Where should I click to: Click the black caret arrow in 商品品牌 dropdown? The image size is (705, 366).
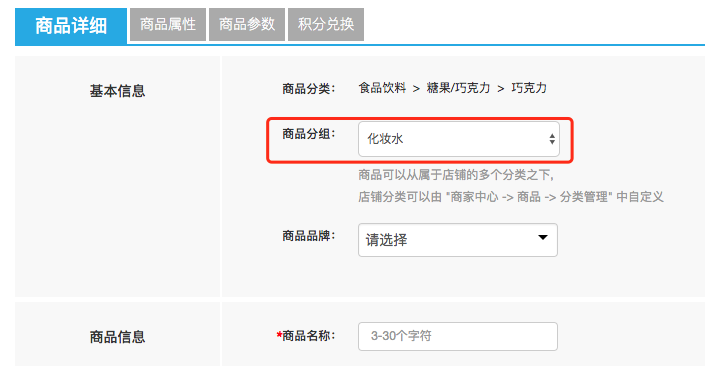[x=543, y=237]
